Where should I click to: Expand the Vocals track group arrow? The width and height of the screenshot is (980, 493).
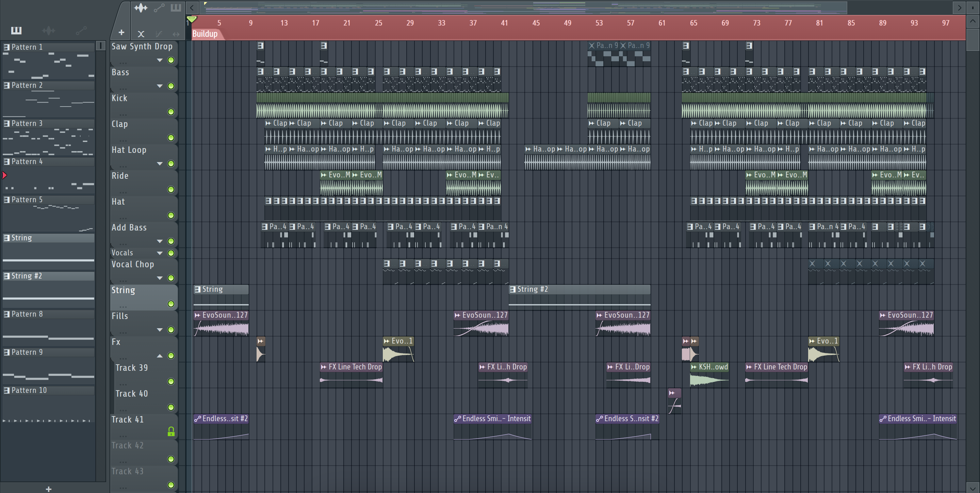point(160,253)
